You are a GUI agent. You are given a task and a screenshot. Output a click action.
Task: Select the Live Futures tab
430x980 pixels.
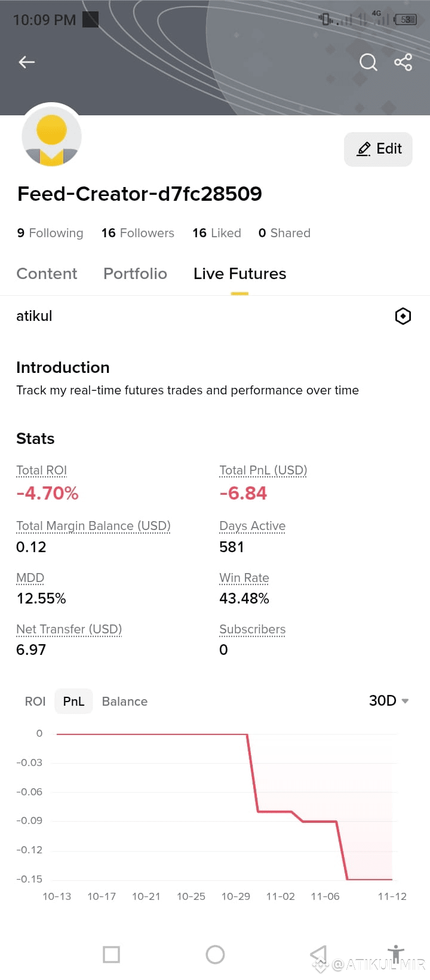(x=239, y=274)
